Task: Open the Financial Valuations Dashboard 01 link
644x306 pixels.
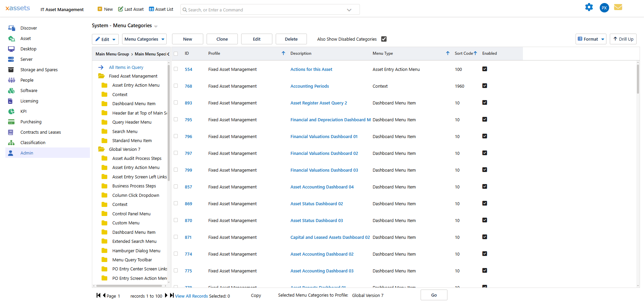Action: click(x=324, y=136)
